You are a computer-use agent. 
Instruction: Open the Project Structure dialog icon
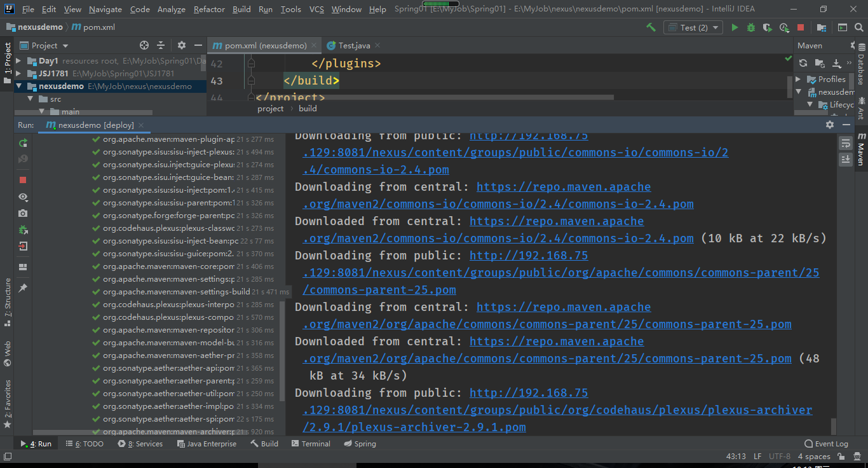(822, 27)
